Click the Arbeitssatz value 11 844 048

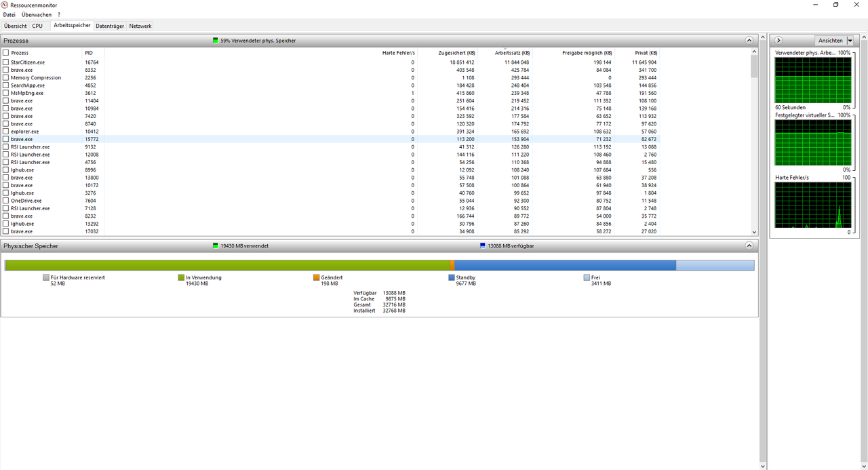point(517,62)
